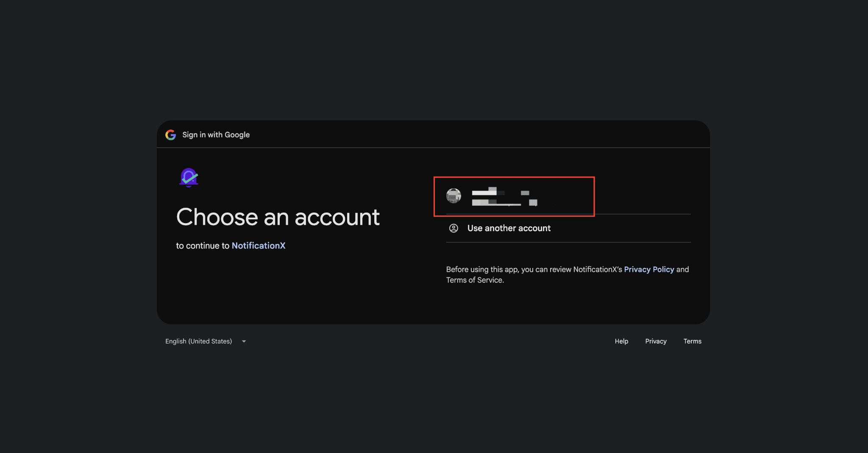Select the blurred account avatar
The image size is (868, 453).
[x=453, y=196]
